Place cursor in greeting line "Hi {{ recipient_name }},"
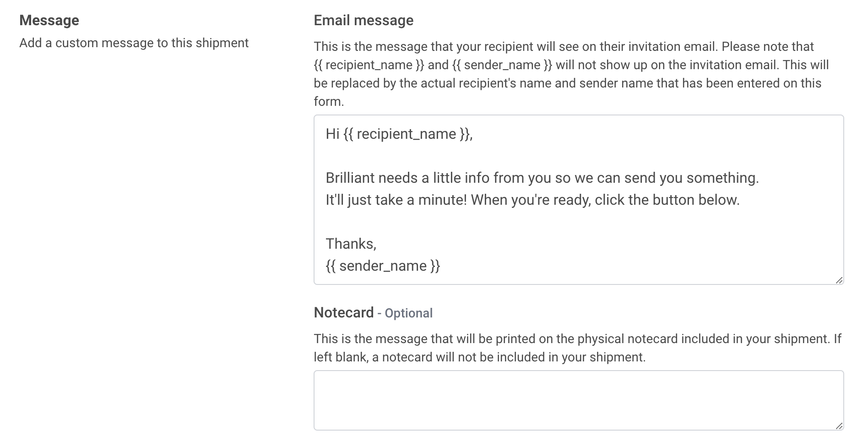Viewport: 868px width, 437px height. tap(399, 134)
